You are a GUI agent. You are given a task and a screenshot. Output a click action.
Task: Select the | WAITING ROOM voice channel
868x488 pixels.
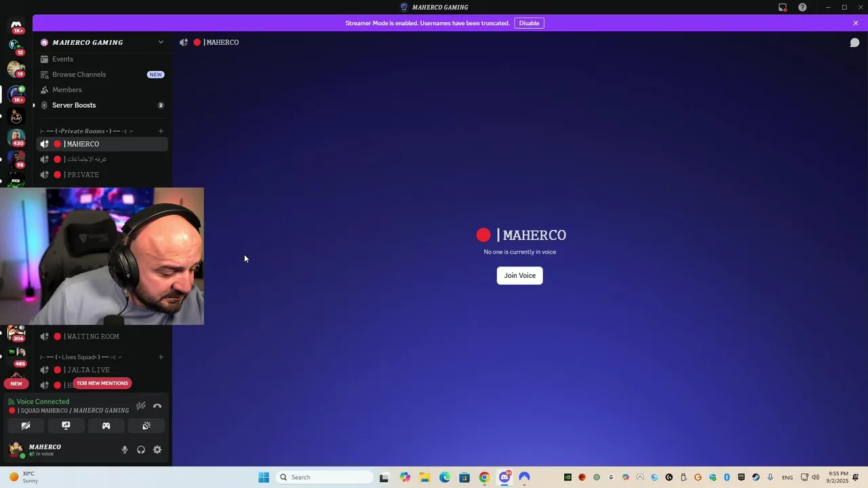102,336
